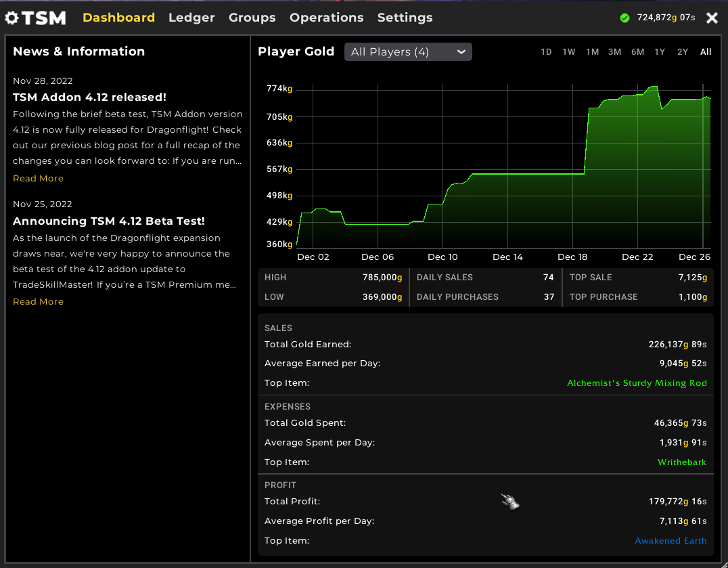This screenshot has width=728, height=568.
Task: Click the 'Dec 26' x-axis label
Action: (x=695, y=257)
